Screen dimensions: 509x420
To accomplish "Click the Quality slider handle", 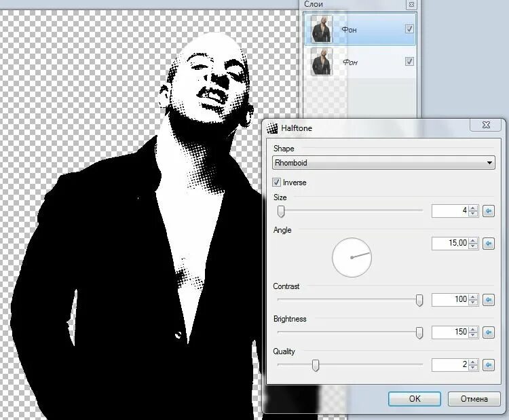I will pos(316,365).
